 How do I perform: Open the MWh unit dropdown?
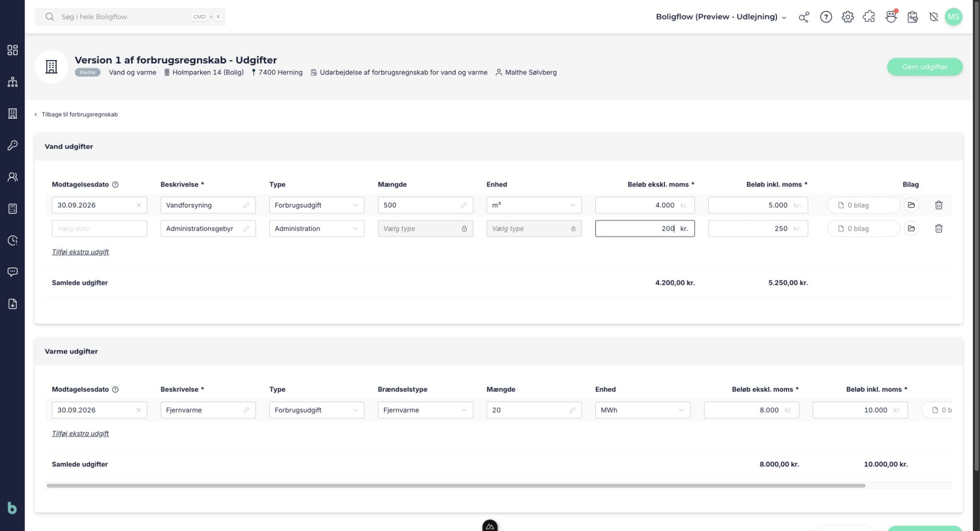point(642,410)
